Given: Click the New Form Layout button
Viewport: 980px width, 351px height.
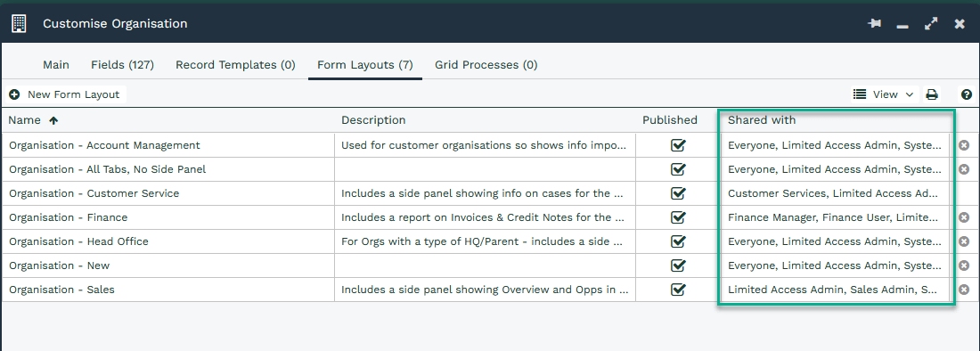Looking at the screenshot, I should coord(65,94).
